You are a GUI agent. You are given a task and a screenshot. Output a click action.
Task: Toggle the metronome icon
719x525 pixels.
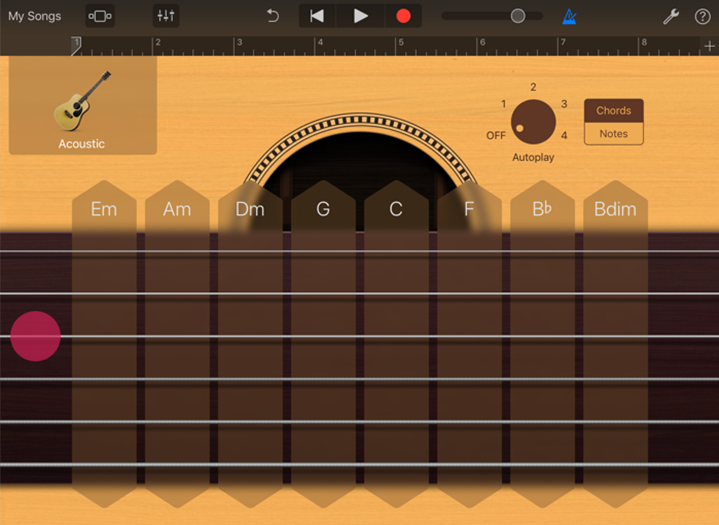pos(569,17)
